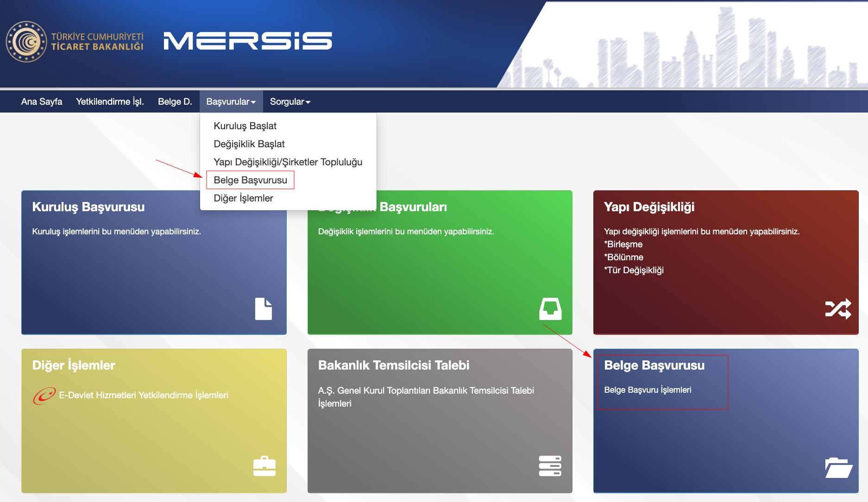This screenshot has width=868, height=502.
Task: Click the '*Tür Değişikliği' line
Action: click(634, 270)
